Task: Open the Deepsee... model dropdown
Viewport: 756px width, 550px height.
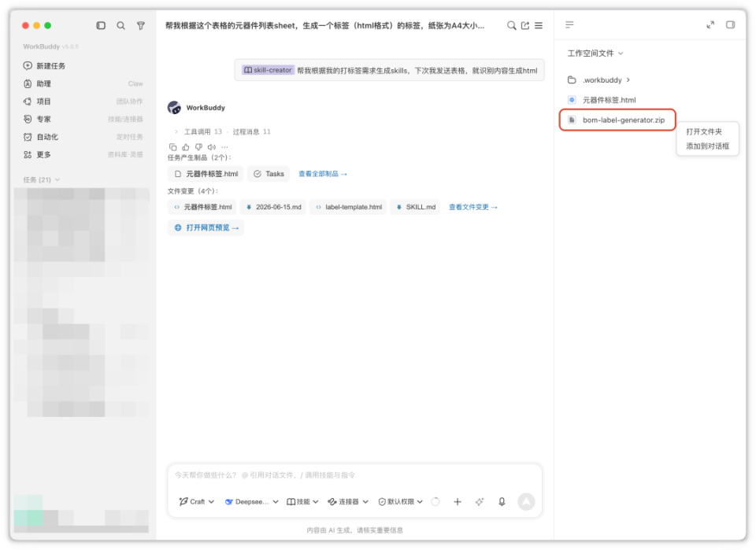Action: click(252, 502)
